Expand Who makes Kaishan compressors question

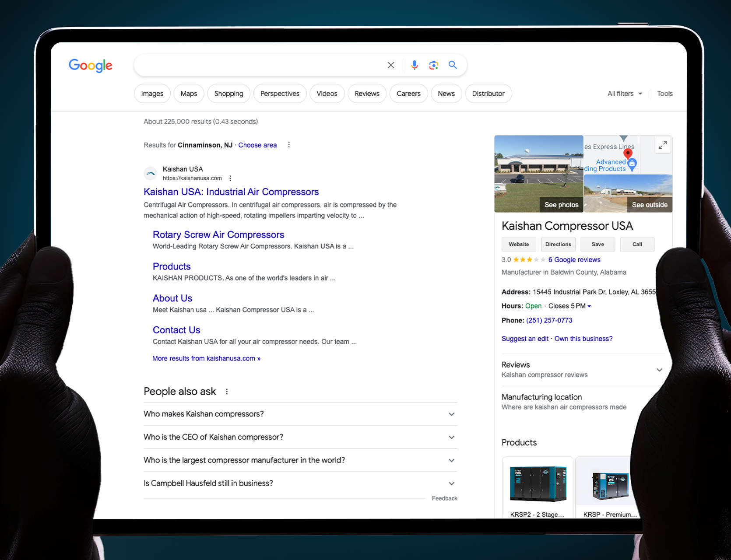(x=300, y=414)
